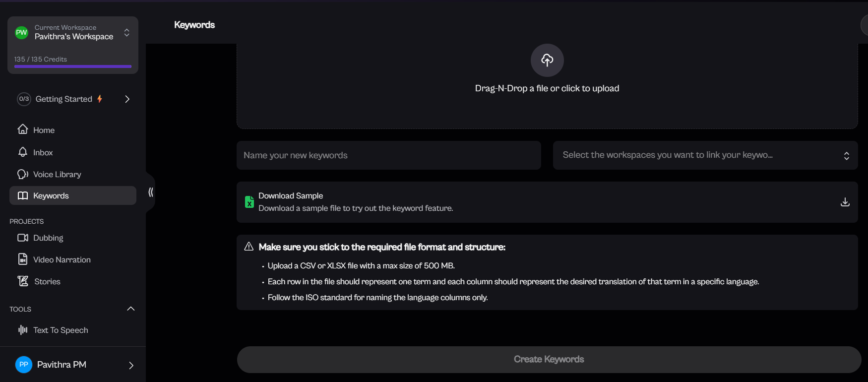Screen dimensions: 868x382
Task: Click the Name your new keywords field
Action: [388, 155]
